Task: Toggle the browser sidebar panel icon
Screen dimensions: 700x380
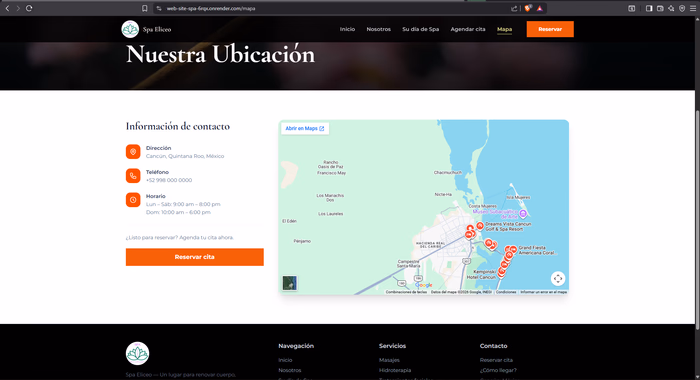Action: 649,8
